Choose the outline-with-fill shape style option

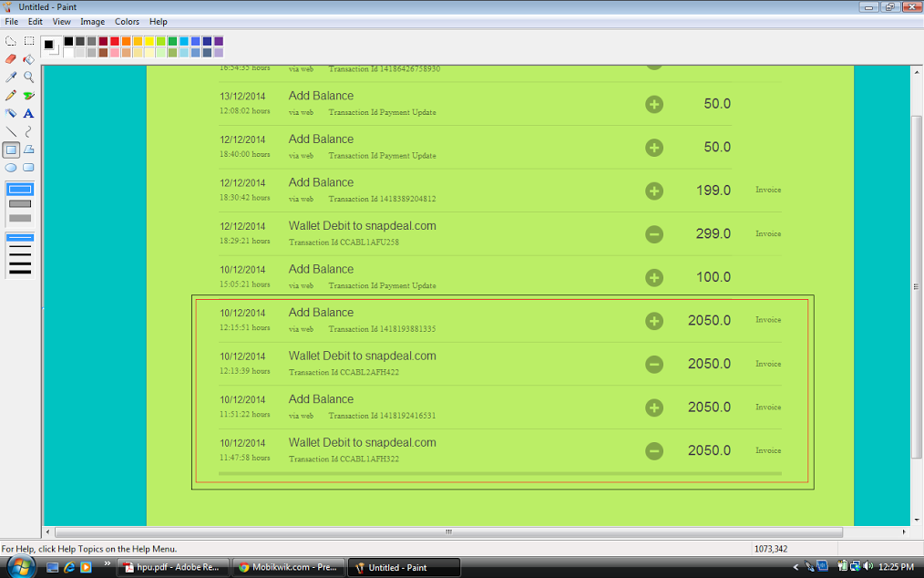[20, 204]
